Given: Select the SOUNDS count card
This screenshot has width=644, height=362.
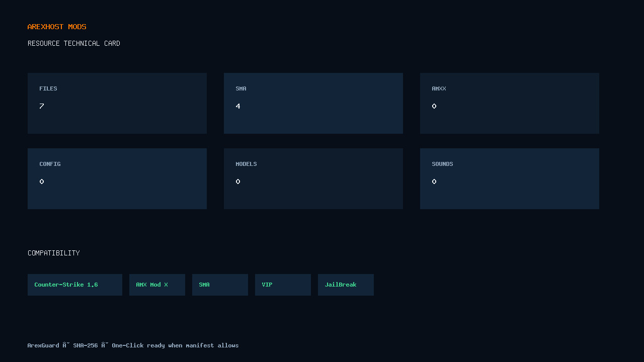Looking at the screenshot, I should pos(510,178).
